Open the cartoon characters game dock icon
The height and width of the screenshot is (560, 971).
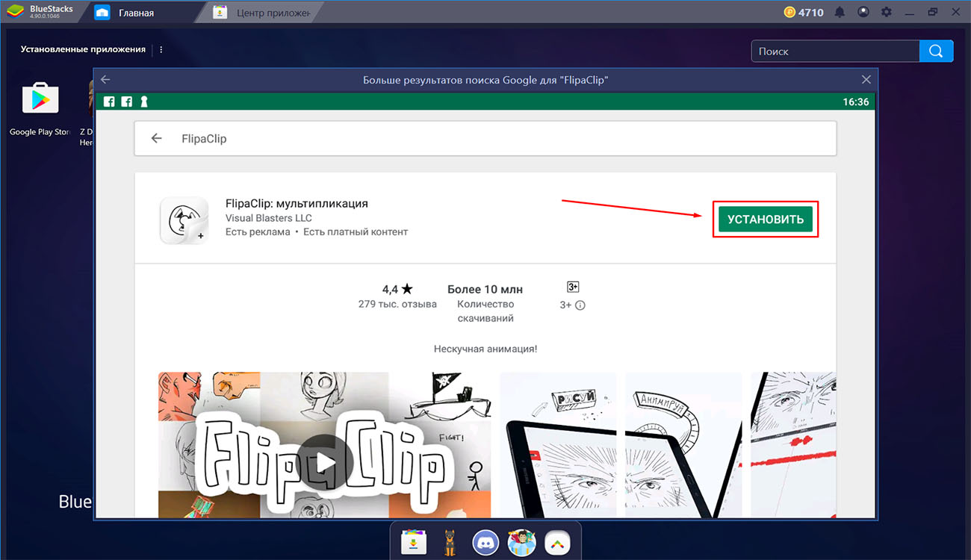[x=521, y=543]
